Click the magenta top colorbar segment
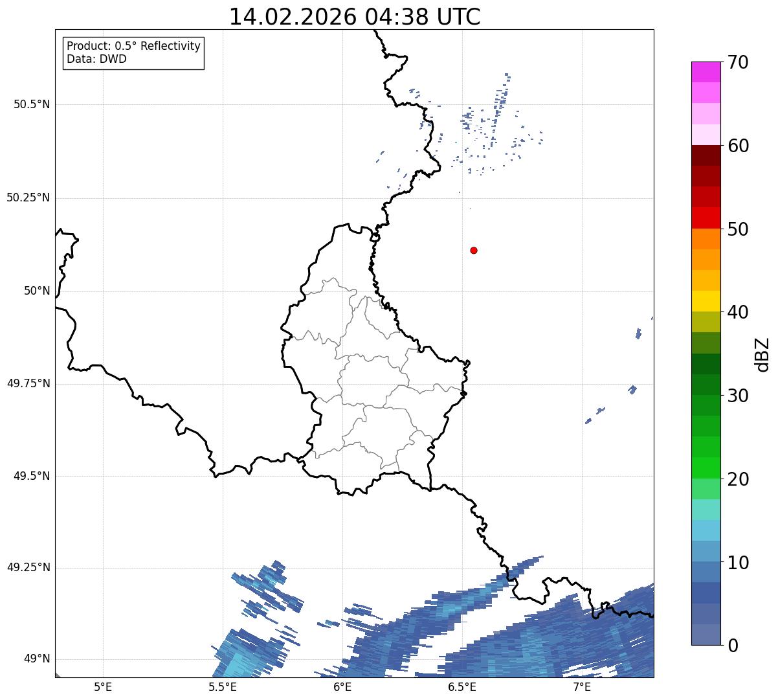The width and height of the screenshot is (778, 700). coord(706,72)
